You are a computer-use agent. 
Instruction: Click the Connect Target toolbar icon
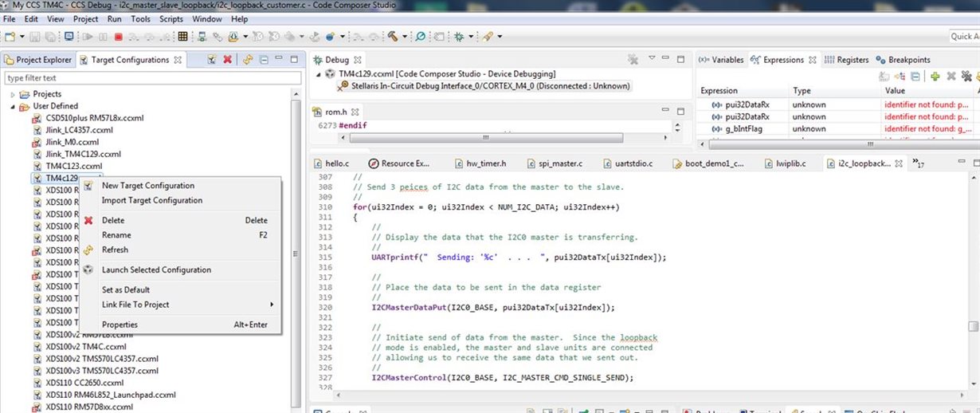(x=202, y=36)
